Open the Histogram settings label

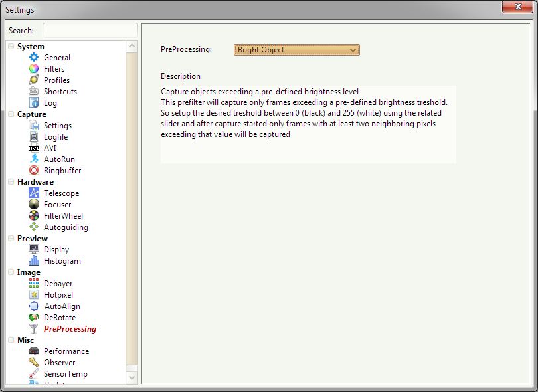point(62,261)
